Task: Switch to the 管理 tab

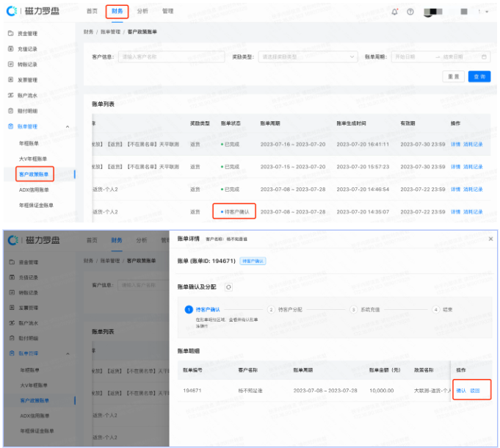Action: point(167,12)
